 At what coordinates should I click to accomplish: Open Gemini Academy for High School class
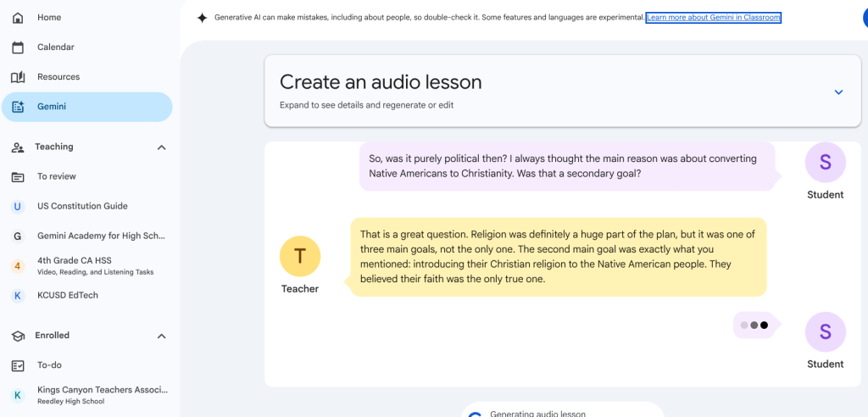pyautogui.click(x=102, y=236)
